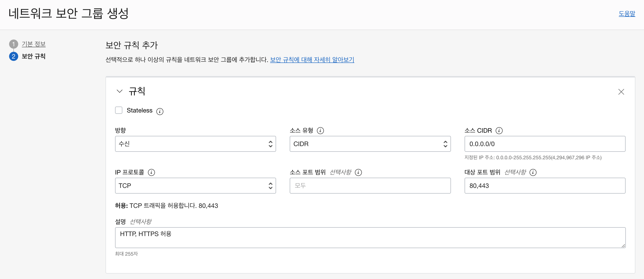The width and height of the screenshot is (644, 279).
Task: Click info icon beside 소스 유형 label
Action: 320,131
